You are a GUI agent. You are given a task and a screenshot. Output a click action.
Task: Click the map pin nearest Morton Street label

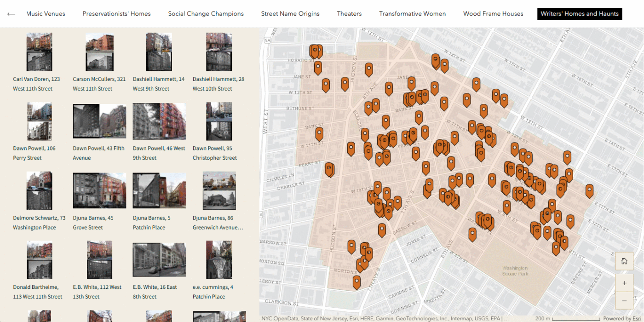click(x=360, y=264)
